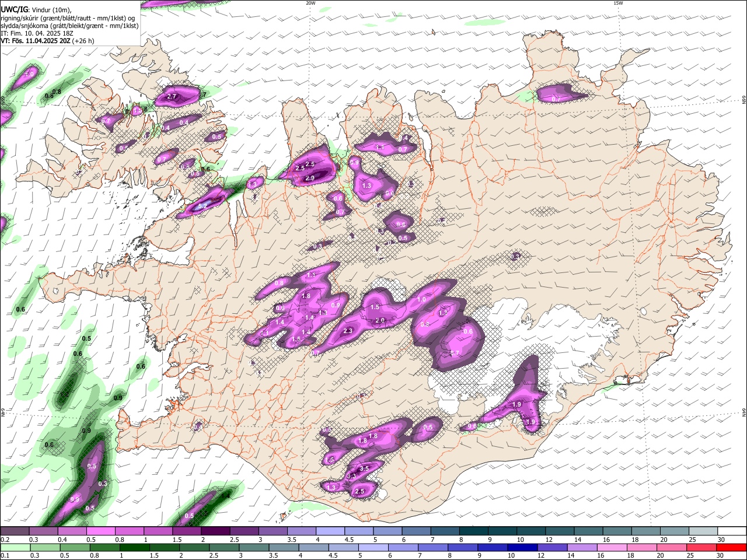The image size is (747, 560).
Task: Click the 'UWC/IG' title text
Action: coord(14,9)
